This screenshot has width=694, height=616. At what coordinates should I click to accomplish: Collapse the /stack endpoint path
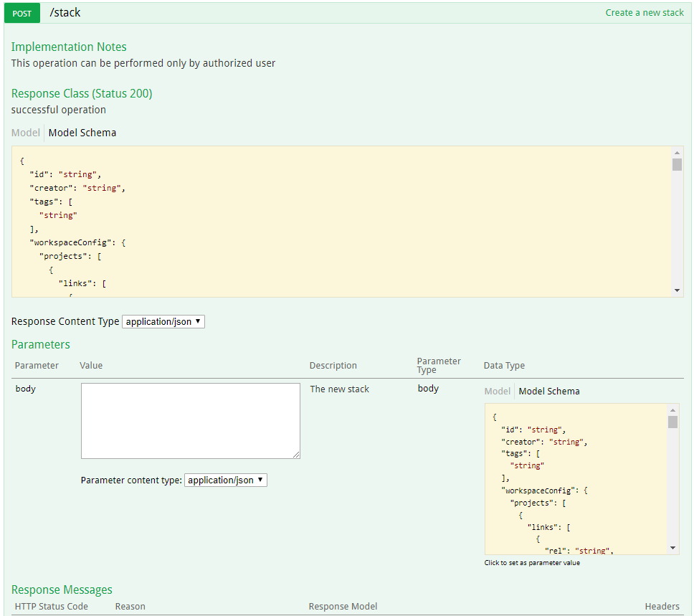65,13
